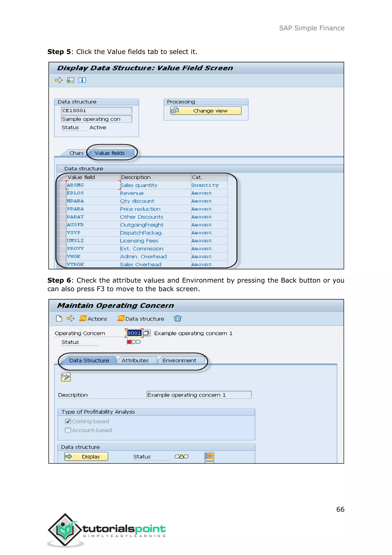Click the red status light indicator
Image resolution: width=392 pixels, height=555 pixels.
[x=129, y=342]
